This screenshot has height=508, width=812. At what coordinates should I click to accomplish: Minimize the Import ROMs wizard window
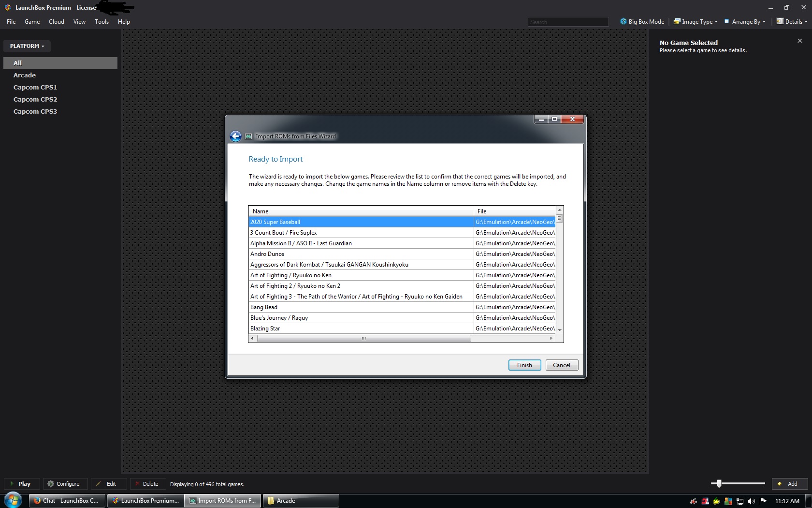pos(541,119)
